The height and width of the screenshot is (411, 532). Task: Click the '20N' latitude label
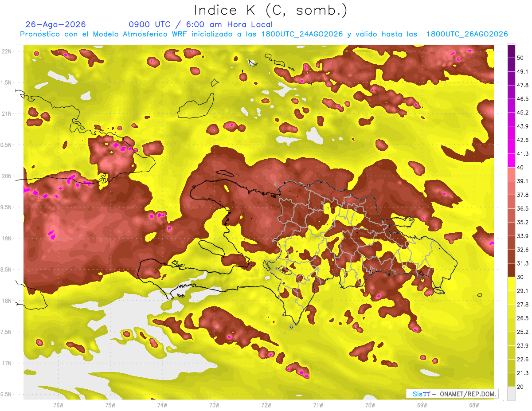[7, 176]
